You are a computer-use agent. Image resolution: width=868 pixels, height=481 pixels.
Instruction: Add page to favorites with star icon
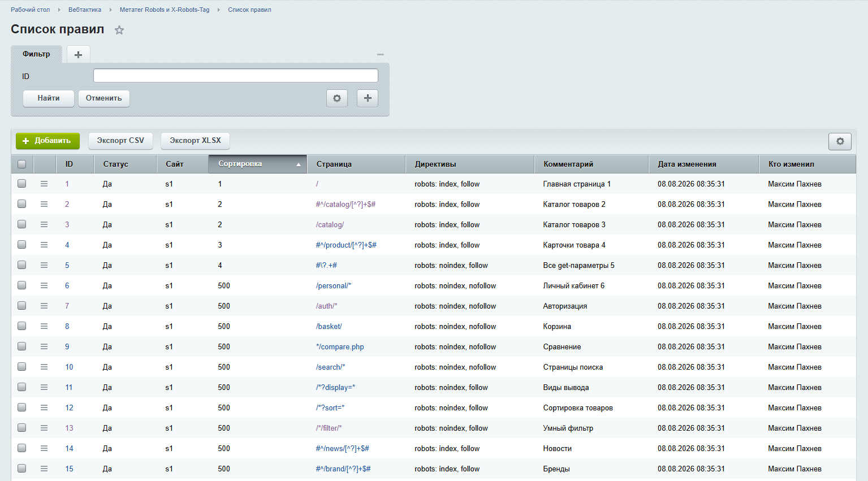[x=119, y=30]
